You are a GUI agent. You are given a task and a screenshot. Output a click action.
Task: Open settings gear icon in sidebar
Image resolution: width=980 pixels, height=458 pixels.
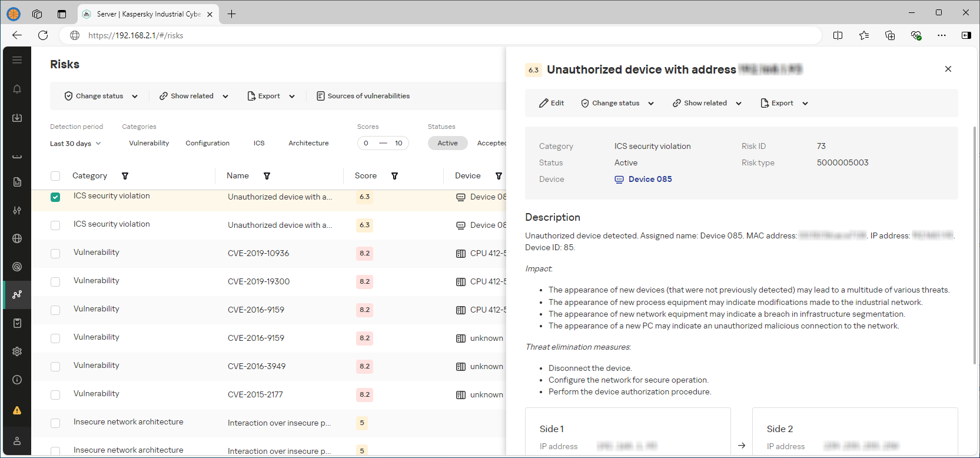coord(17,351)
